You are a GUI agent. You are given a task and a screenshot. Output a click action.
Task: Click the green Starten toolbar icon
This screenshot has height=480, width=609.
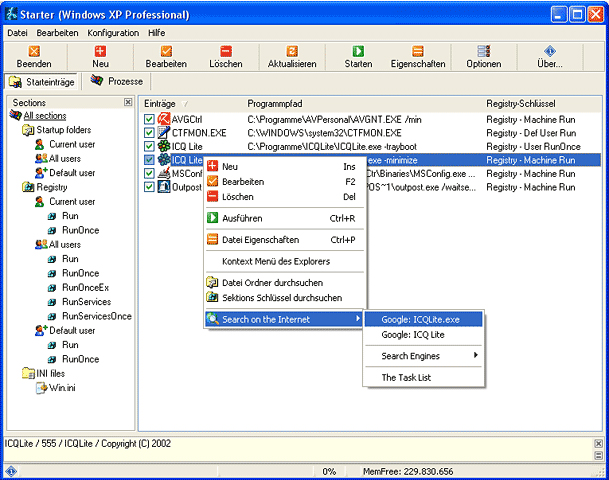tap(358, 52)
